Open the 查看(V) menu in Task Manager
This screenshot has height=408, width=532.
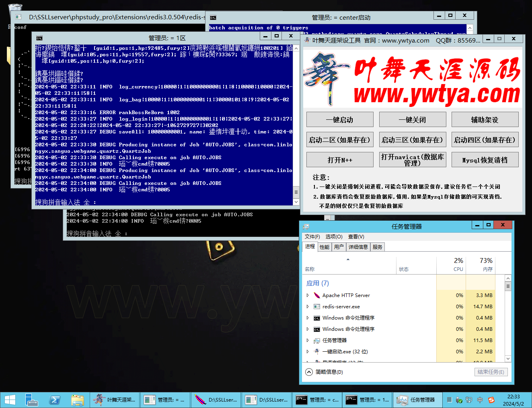[356, 237]
